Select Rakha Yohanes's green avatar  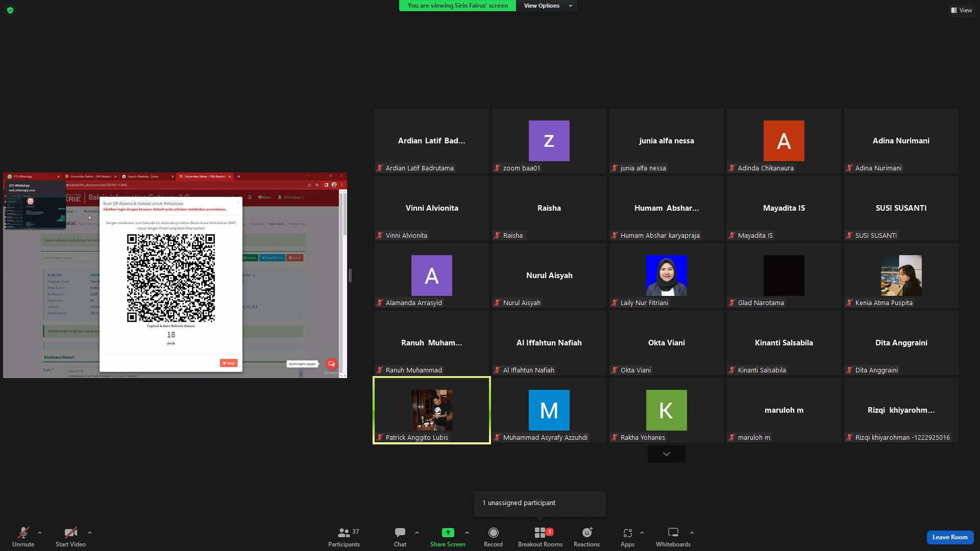[x=666, y=410]
